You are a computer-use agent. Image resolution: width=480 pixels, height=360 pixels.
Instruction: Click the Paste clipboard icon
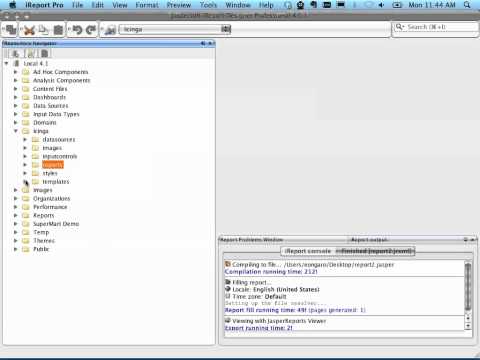(58, 30)
